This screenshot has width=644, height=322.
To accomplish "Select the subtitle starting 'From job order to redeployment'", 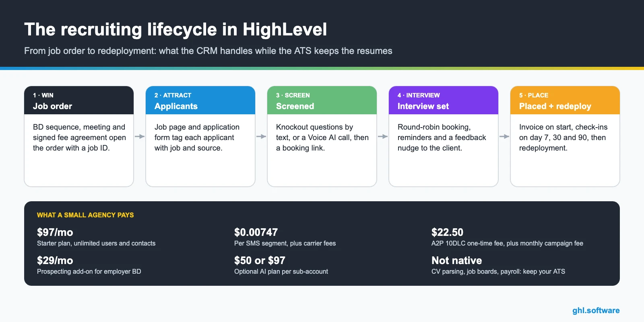I will 208,51.
